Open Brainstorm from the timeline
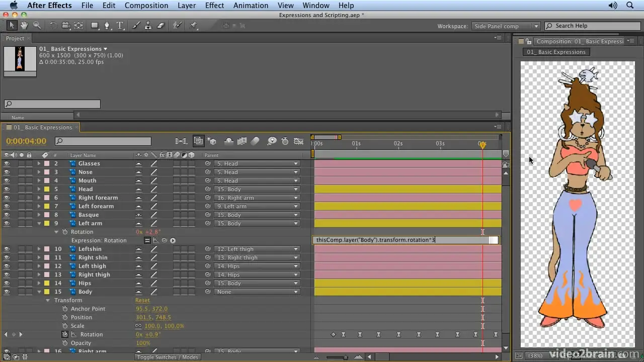 272,141
